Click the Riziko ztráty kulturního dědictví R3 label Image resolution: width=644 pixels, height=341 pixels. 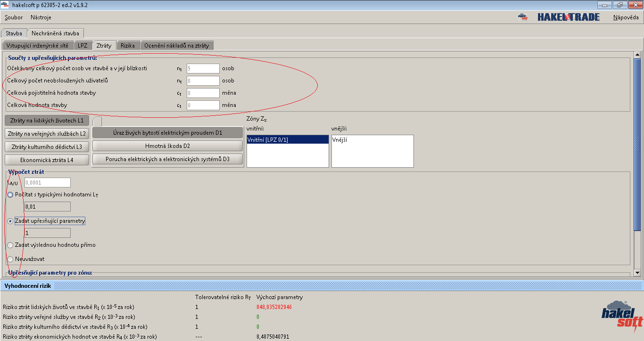[75, 327]
